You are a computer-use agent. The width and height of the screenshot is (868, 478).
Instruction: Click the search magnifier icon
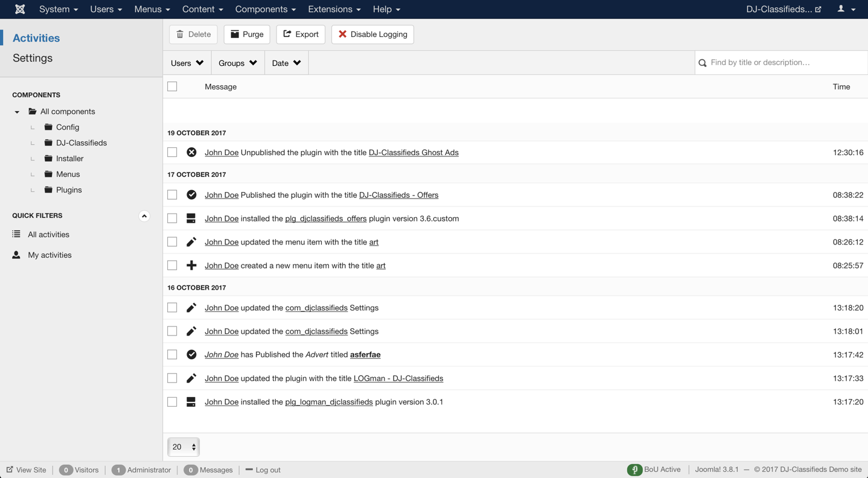click(703, 63)
